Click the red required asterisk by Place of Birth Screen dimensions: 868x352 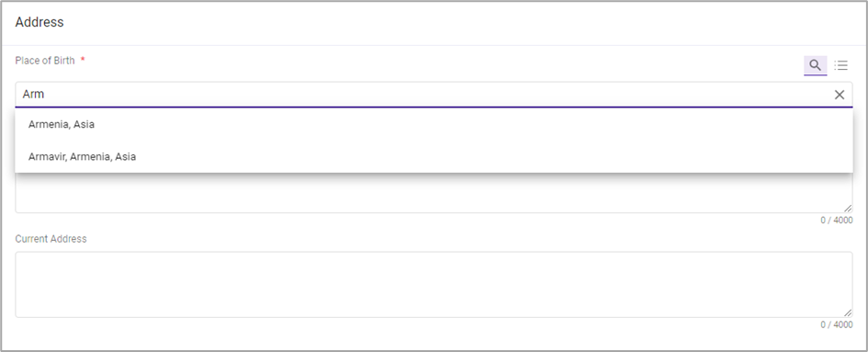(83, 60)
